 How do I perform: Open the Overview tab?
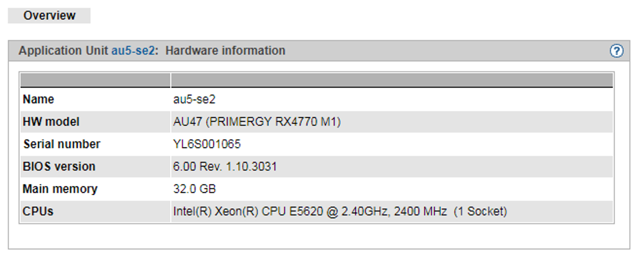click(49, 15)
